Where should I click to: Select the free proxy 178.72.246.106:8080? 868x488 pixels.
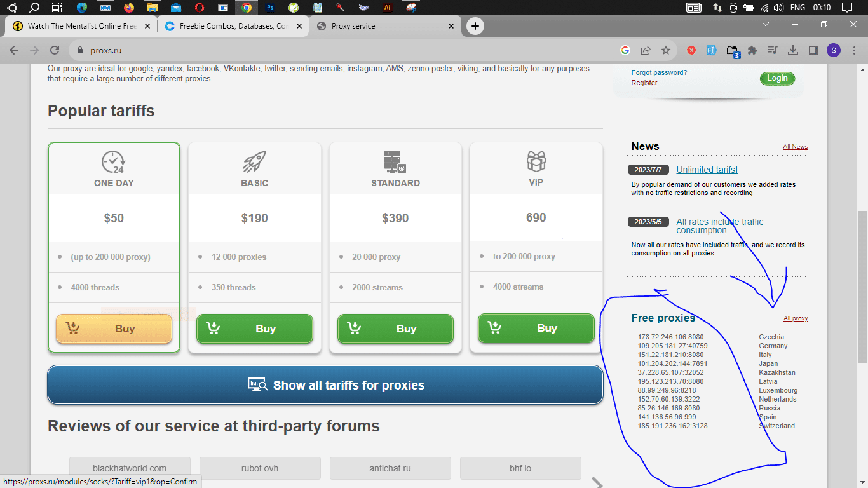[670, 337]
